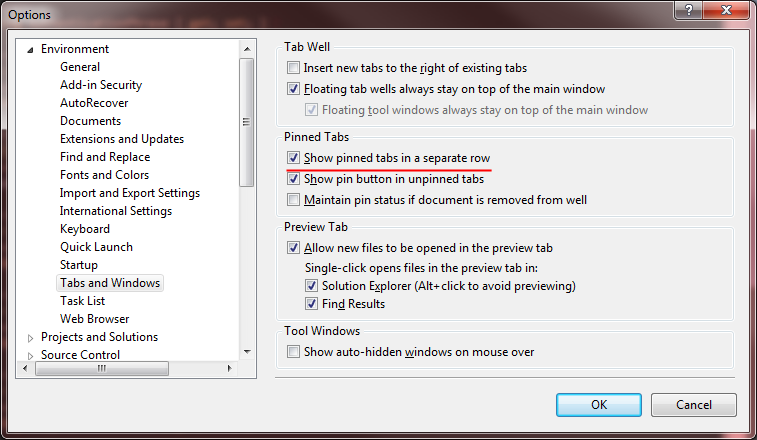Screen dimensions: 757x440
Task: Toggle Maintain pin status if document removed
Action: [x=293, y=199]
